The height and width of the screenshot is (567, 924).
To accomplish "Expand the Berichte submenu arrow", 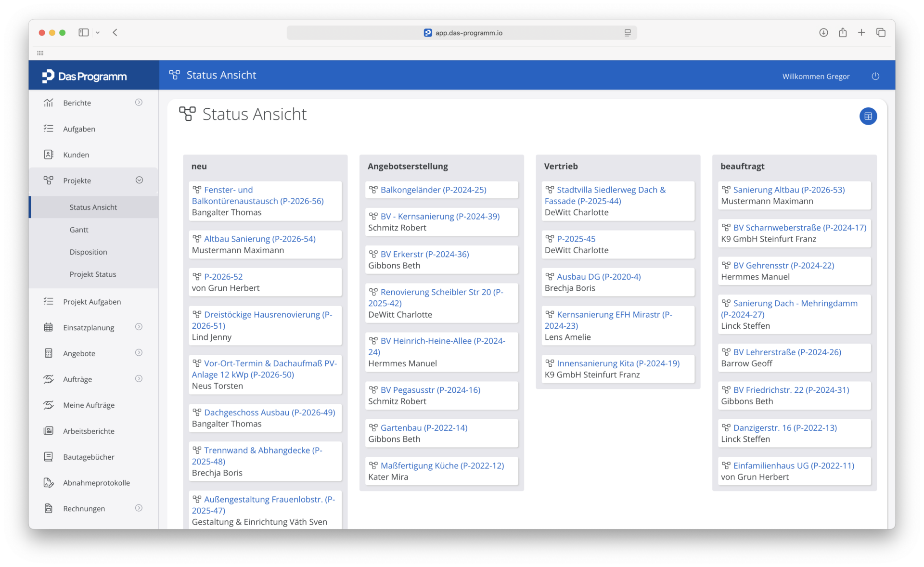I will [x=139, y=102].
